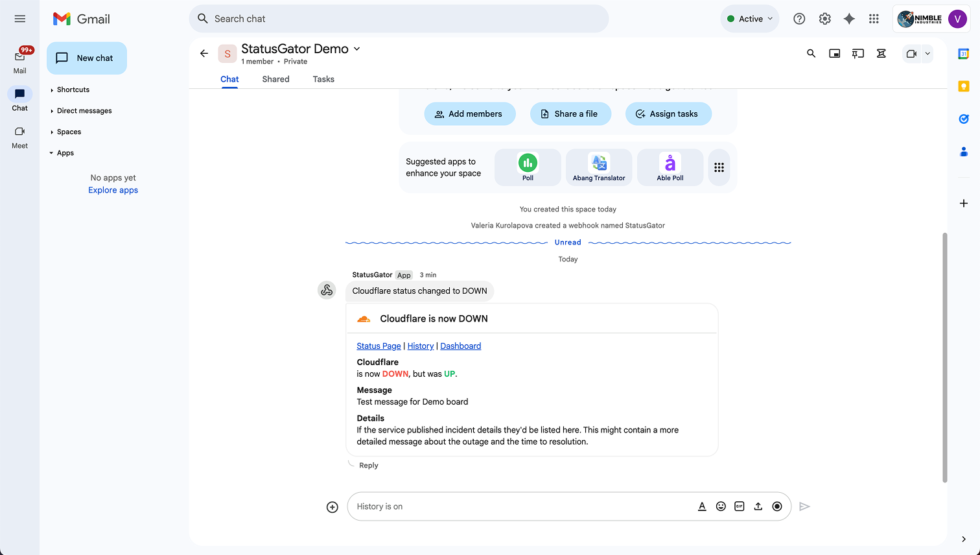Show more suggested apps grid

tap(719, 167)
